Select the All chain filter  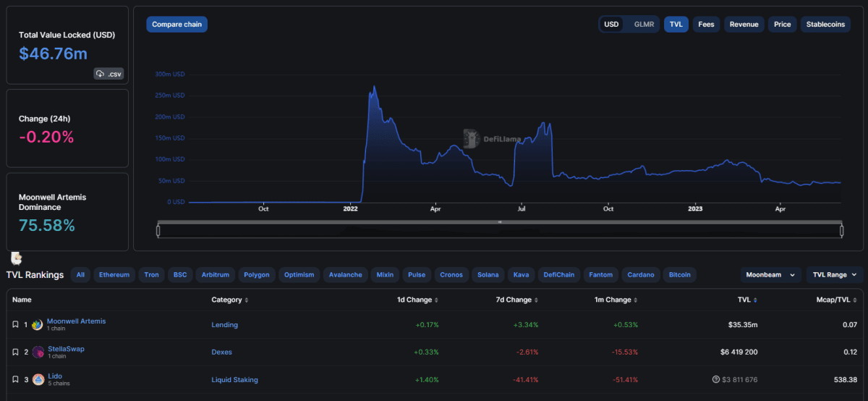click(x=80, y=275)
